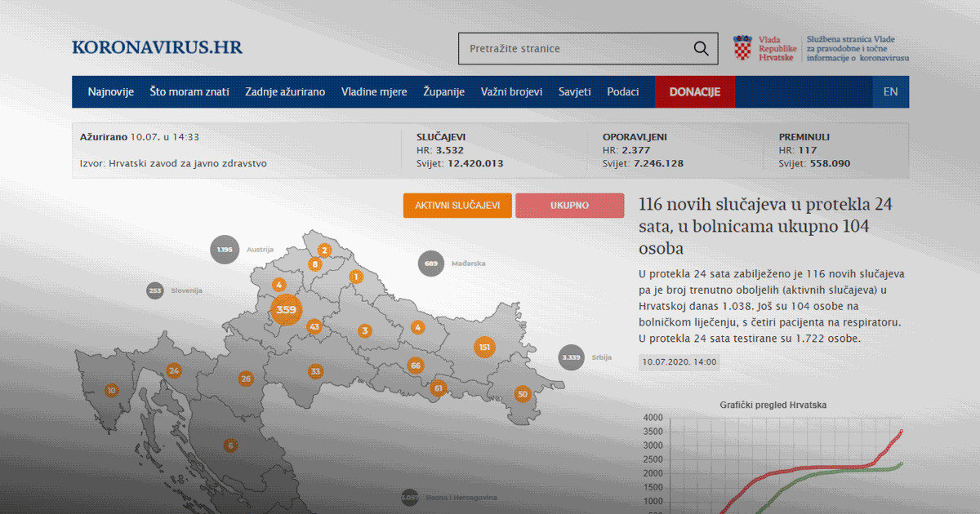Screen dimensions: 980x514
Task: Open the Županije menu
Action: coord(443,92)
